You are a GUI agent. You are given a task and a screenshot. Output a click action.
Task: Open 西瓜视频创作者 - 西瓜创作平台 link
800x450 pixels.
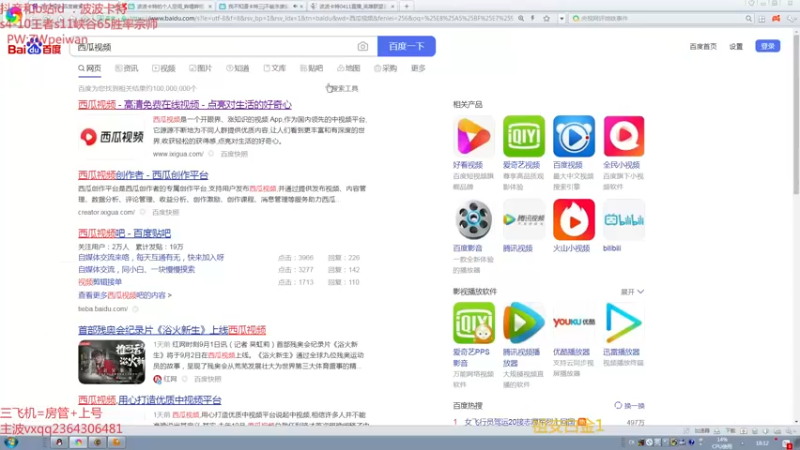click(x=143, y=175)
